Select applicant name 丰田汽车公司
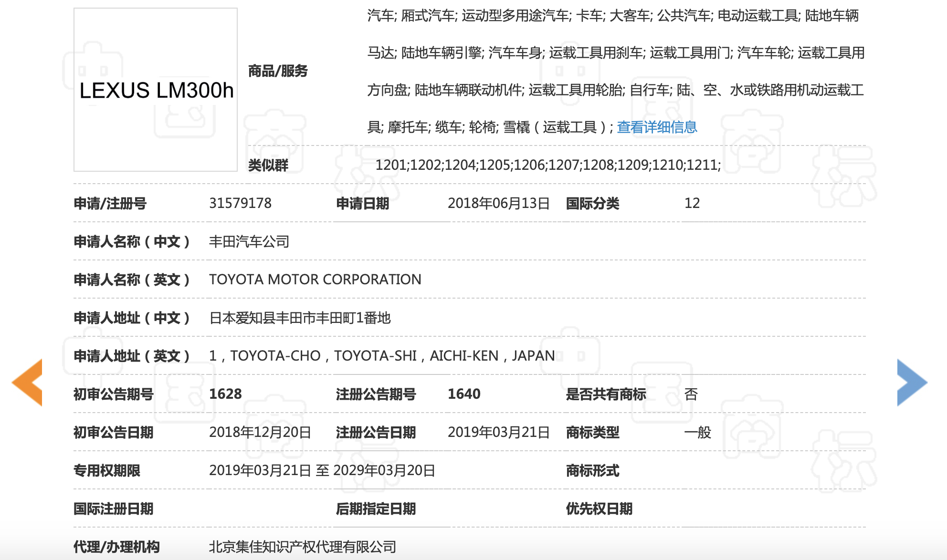The height and width of the screenshot is (560, 947). pos(249,241)
